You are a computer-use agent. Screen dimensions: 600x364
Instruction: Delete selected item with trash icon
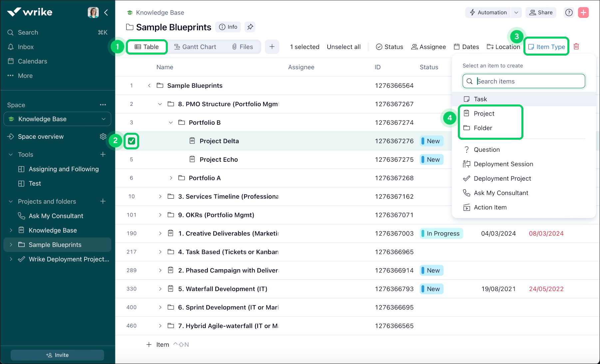coord(576,47)
